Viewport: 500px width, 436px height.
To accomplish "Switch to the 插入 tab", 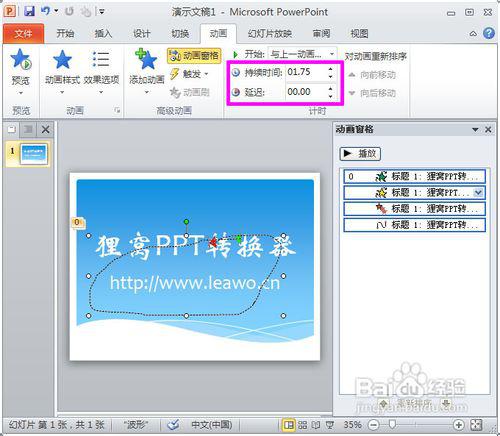I will [103, 33].
